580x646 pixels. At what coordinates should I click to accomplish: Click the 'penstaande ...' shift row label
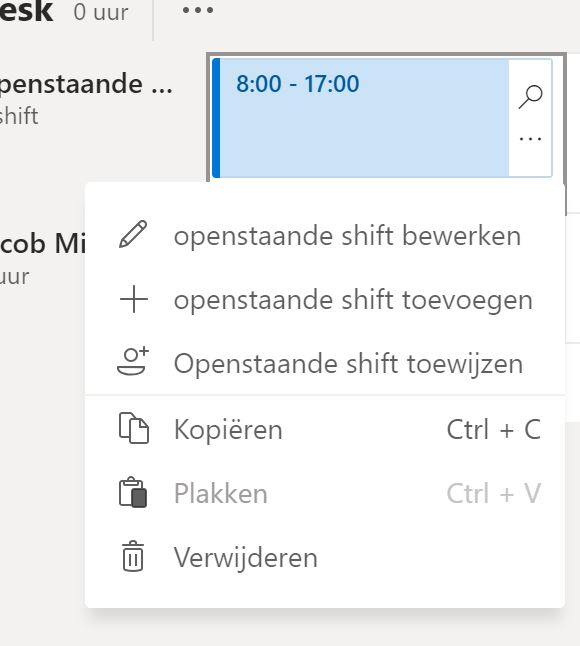click(x=86, y=84)
